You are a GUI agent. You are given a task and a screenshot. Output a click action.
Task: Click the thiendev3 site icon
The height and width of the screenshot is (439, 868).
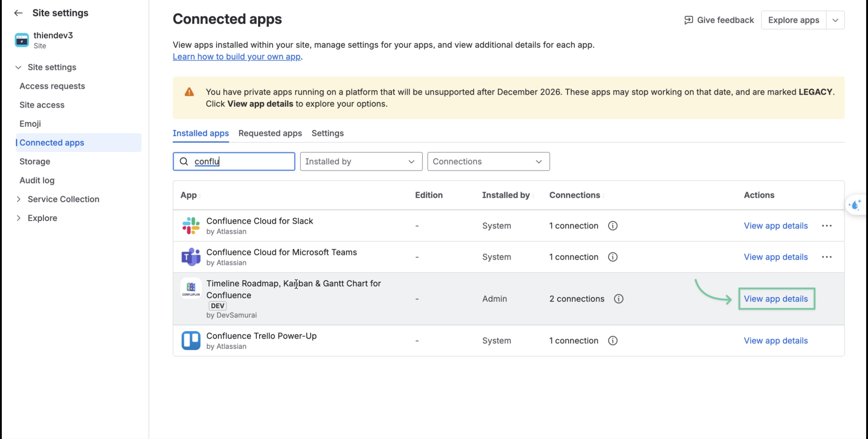click(x=22, y=40)
